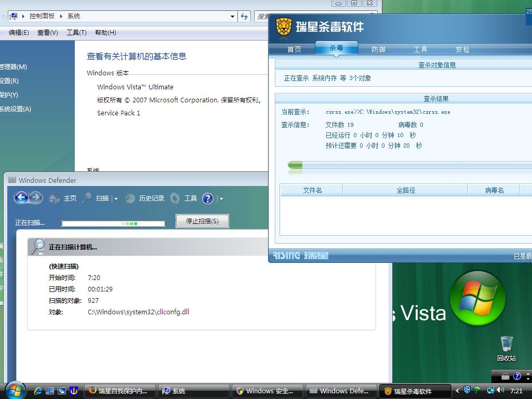Screen dimensions: 532x399
Task: Switch to the Windows 安全... taskbar button
Action: pyautogui.click(x=268, y=391)
